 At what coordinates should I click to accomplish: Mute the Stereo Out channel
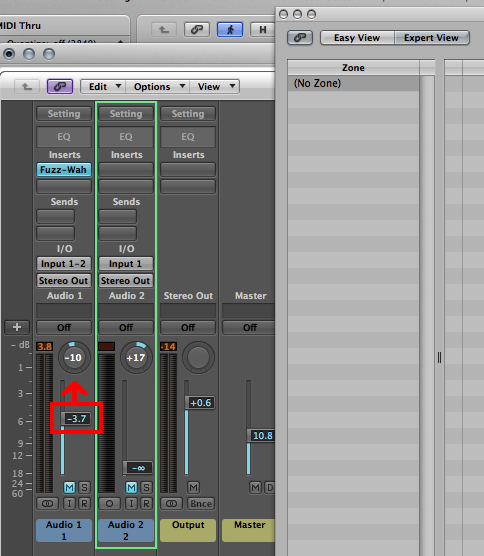193,488
